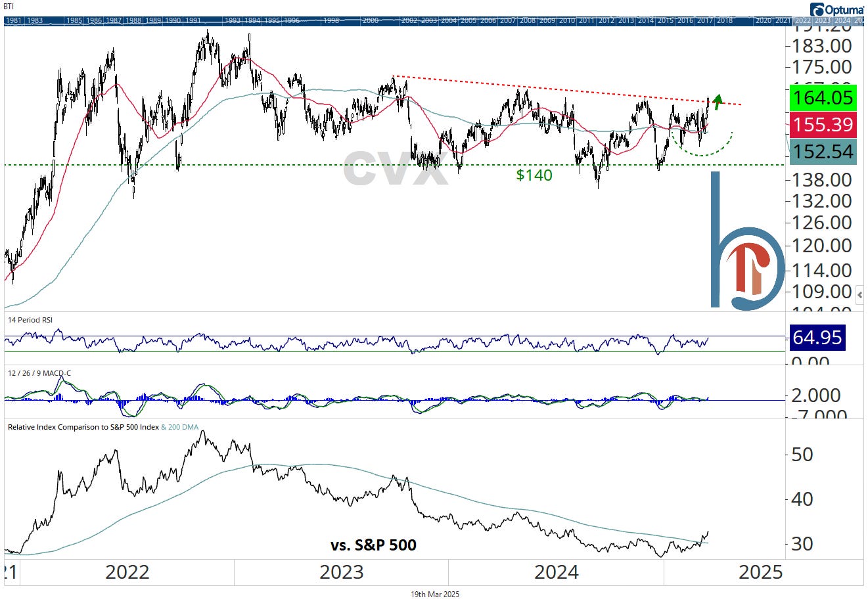Click the green 164.05 last price tag
Viewport: 868px width, 607px height.
click(x=823, y=98)
